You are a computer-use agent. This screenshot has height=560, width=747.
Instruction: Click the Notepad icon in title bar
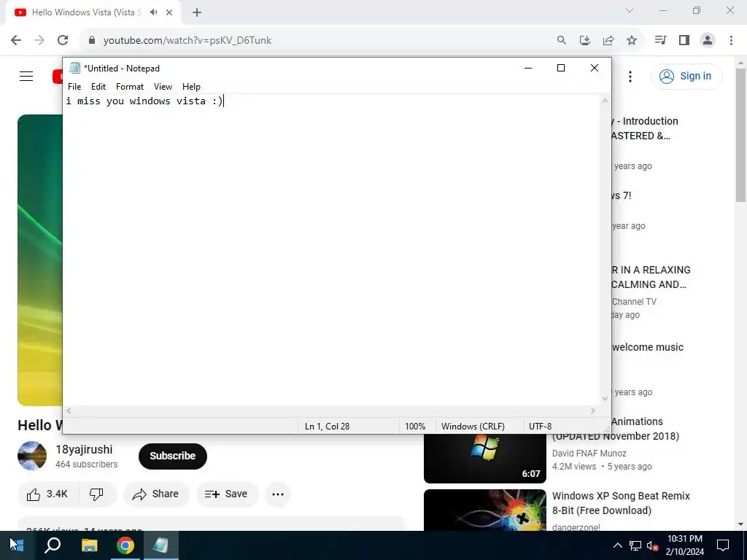point(74,68)
